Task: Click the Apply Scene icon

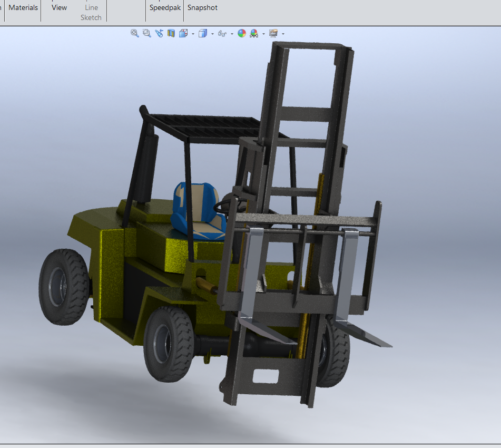Action: pyautogui.click(x=254, y=33)
